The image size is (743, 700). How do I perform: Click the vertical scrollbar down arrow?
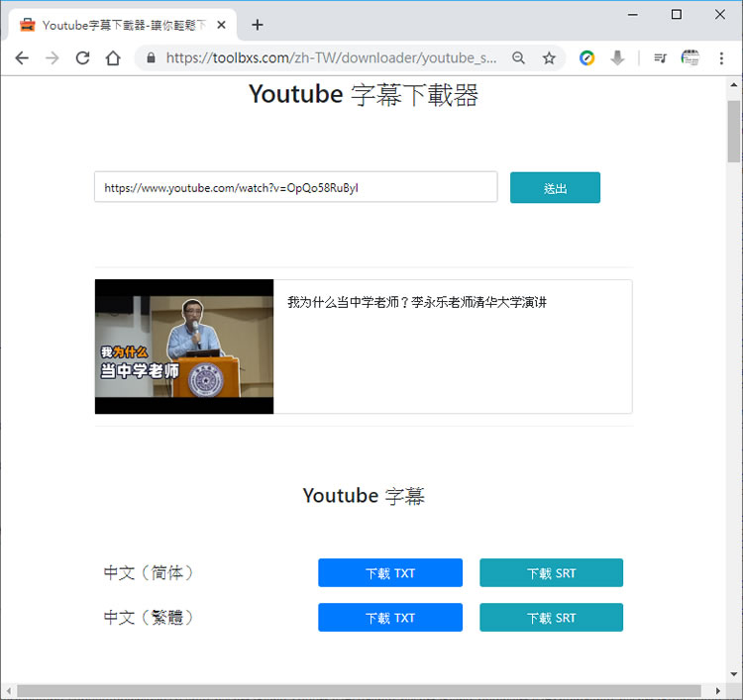(x=733, y=674)
